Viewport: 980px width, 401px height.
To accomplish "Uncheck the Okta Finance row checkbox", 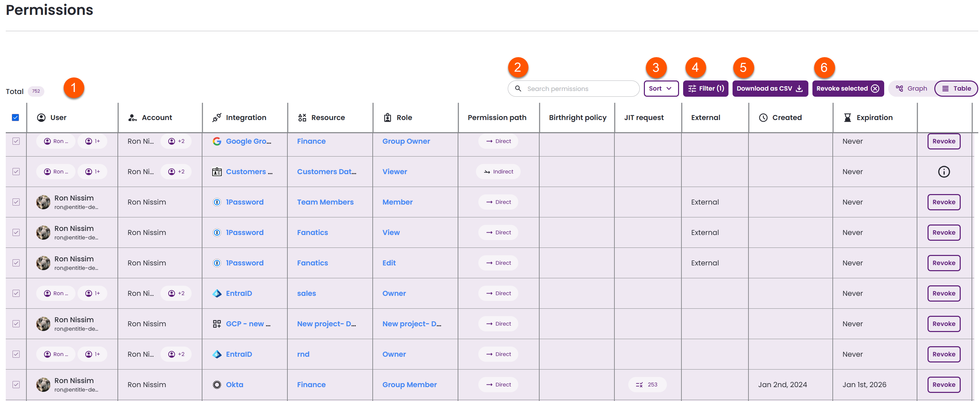I will pyautogui.click(x=16, y=385).
